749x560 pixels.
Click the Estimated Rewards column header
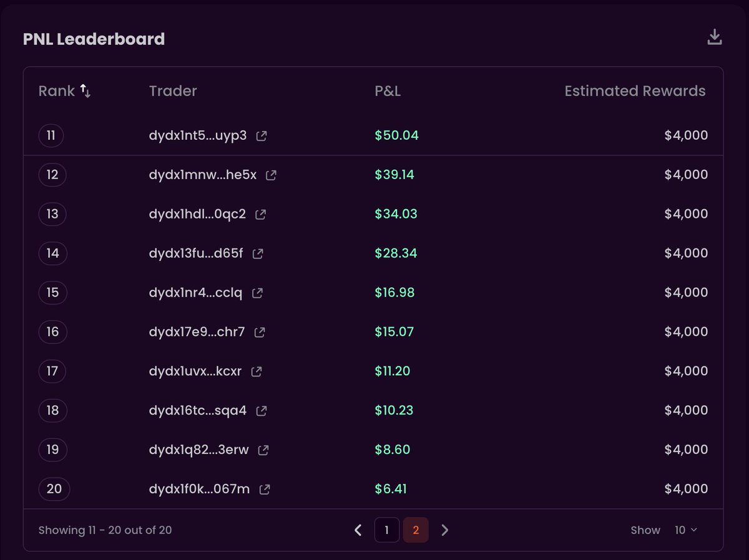(x=635, y=91)
